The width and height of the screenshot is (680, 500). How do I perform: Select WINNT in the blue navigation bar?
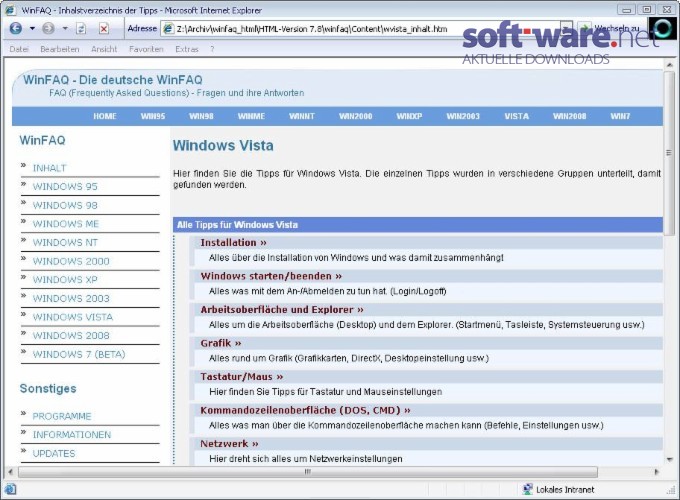(x=302, y=116)
